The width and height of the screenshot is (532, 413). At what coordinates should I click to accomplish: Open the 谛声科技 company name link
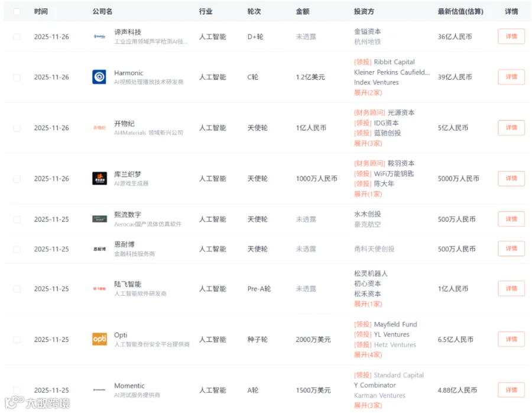[x=128, y=32]
